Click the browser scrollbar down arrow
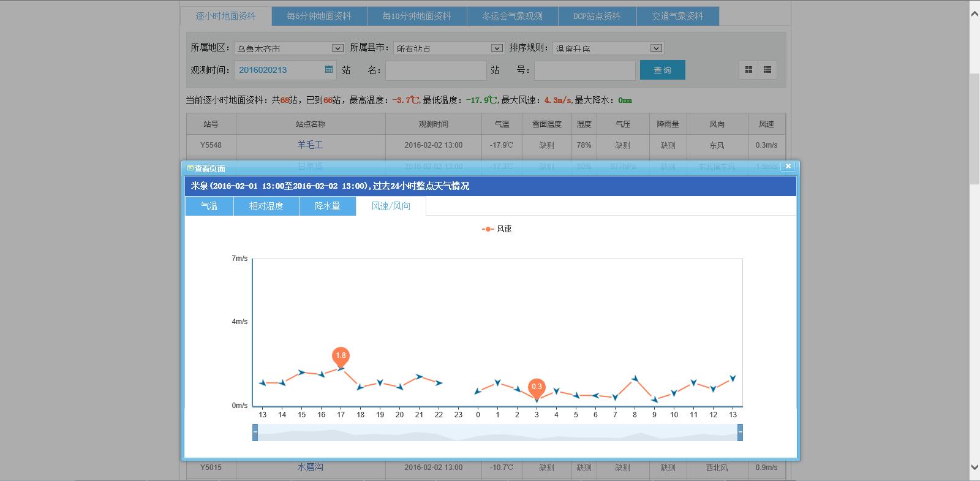The image size is (980, 481). tap(974, 468)
